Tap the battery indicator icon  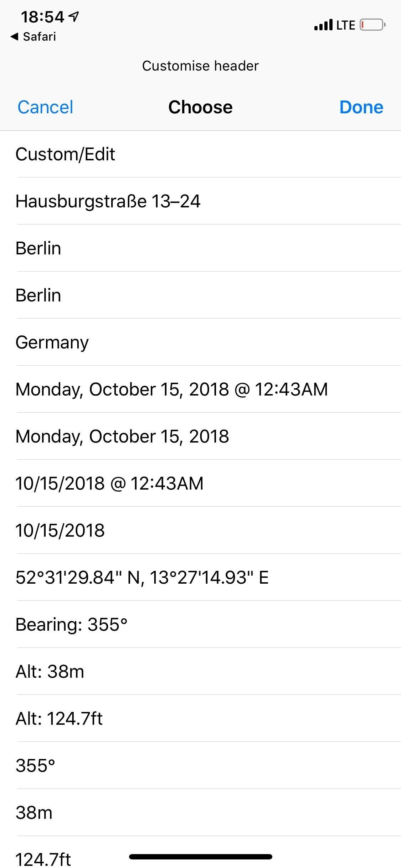(372, 25)
